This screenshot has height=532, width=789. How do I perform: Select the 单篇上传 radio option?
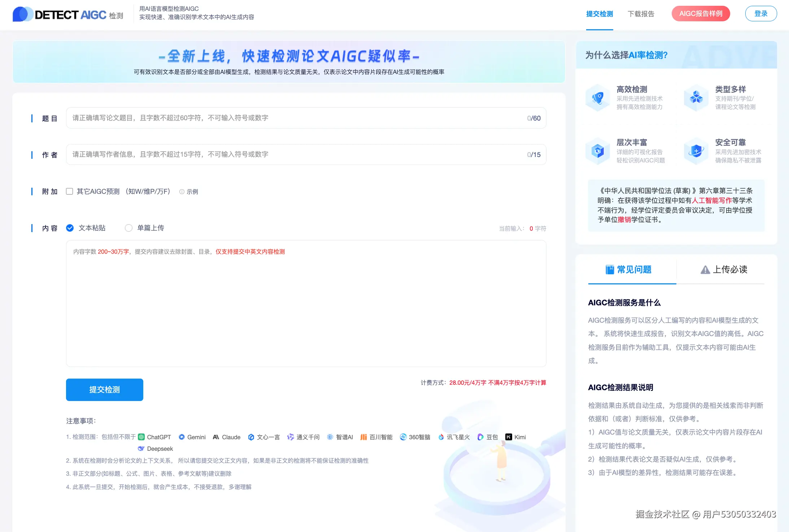click(128, 228)
